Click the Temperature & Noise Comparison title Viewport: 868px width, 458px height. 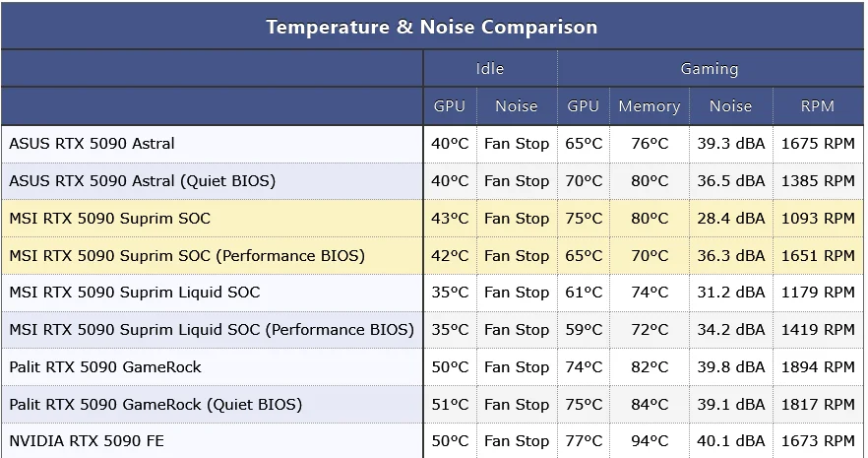point(431,27)
